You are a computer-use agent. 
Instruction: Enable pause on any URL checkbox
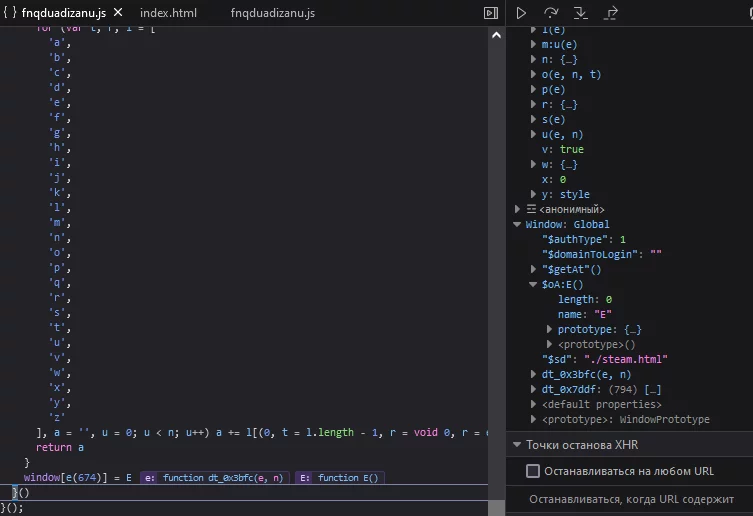(x=533, y=471)
